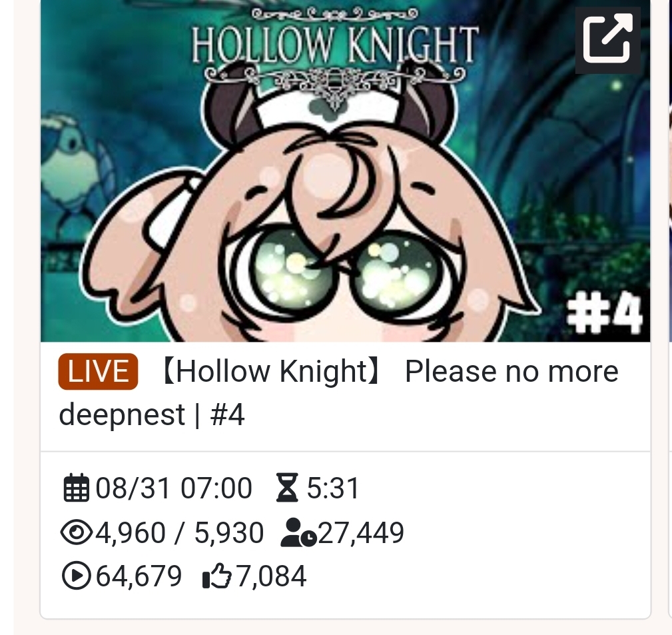The image size is (672, 635).
Task: Select the orange LIVE badge
Action: [x=98, y=371]
